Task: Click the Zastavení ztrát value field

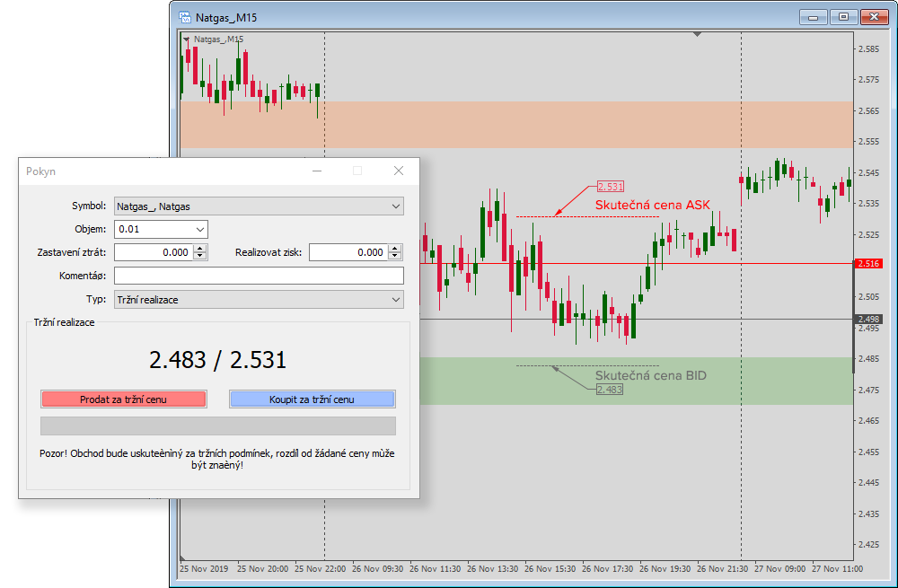Action: tap(154, 252)
